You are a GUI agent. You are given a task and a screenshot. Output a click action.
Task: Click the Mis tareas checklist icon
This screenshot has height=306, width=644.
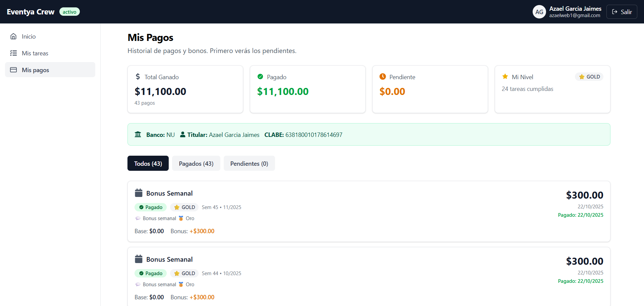point(13,53)
